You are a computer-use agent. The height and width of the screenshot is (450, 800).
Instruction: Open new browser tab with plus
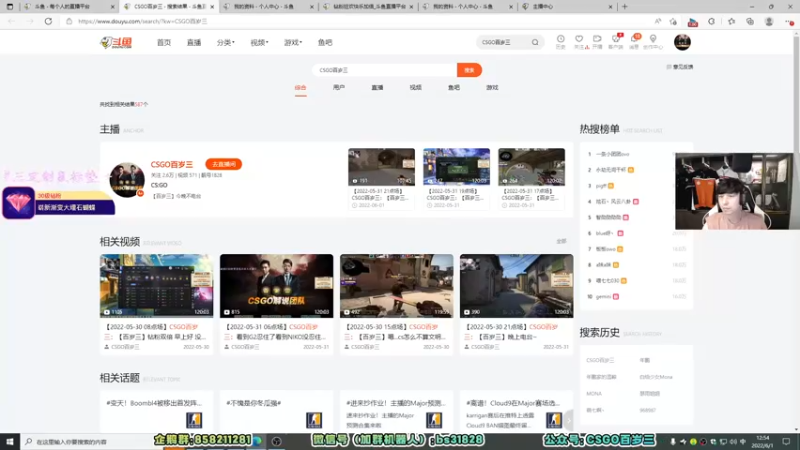point(624,7)
